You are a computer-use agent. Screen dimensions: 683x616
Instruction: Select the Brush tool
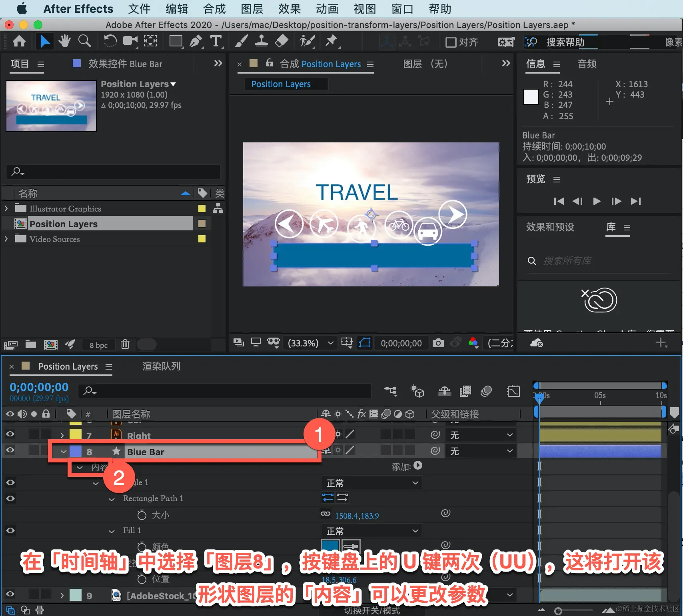click(x=242, y=41)
